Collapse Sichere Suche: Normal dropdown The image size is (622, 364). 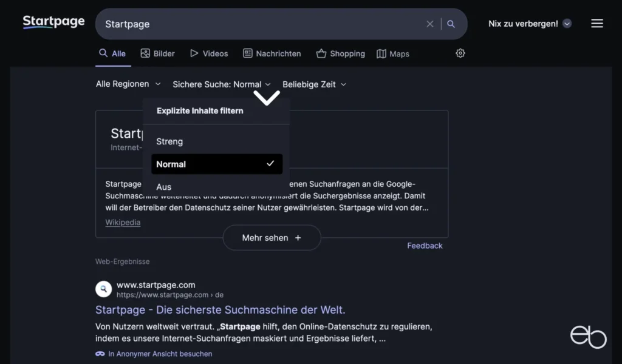click(222, 84)
